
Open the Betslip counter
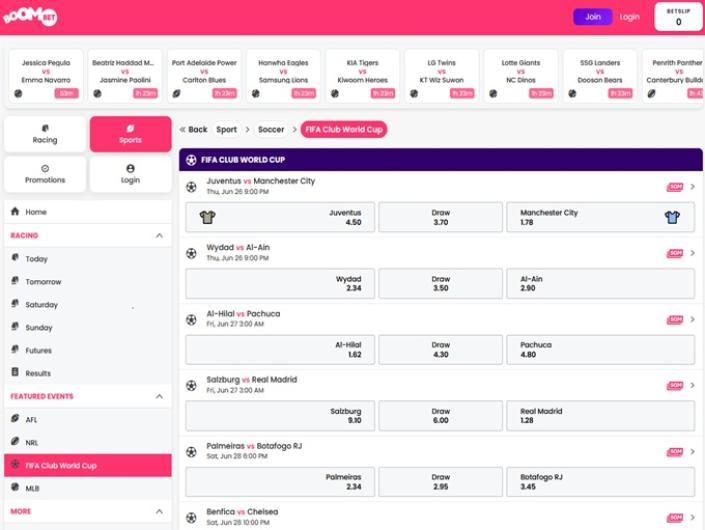pos(678,17)
